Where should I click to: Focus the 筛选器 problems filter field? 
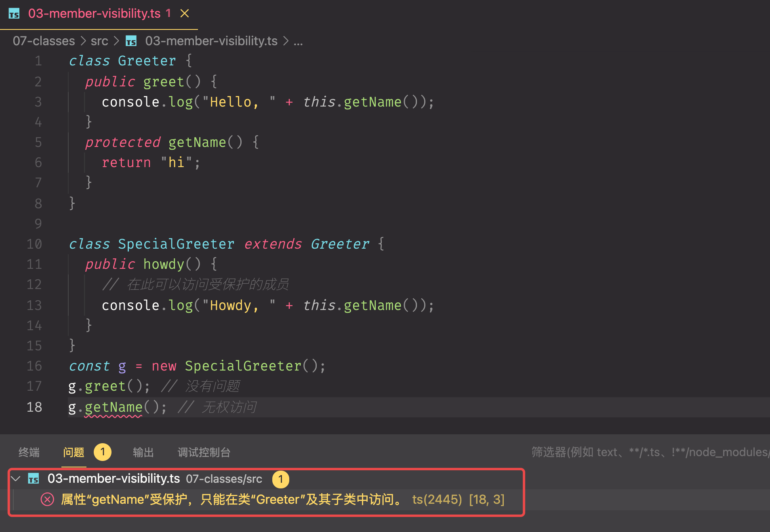(x=650, y=452)
